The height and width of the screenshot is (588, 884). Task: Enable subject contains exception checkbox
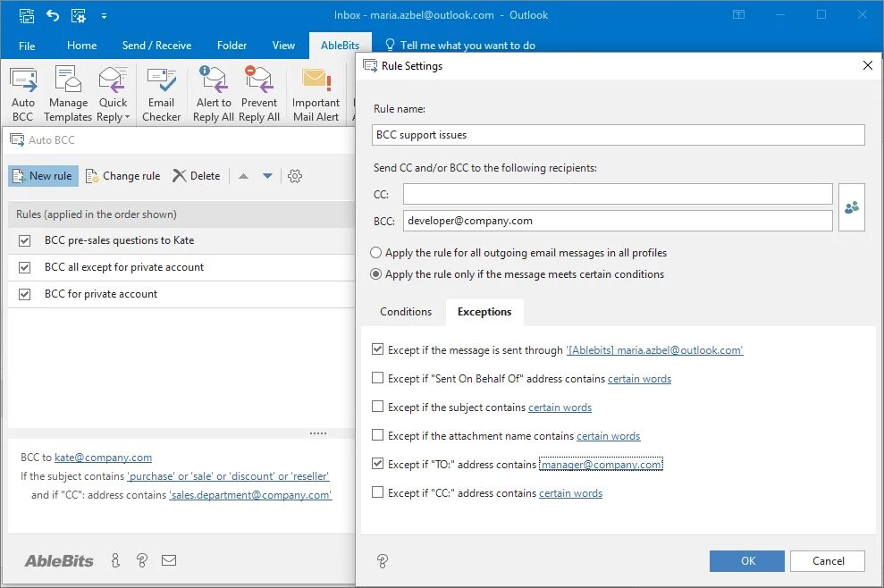tap(378, 407)
